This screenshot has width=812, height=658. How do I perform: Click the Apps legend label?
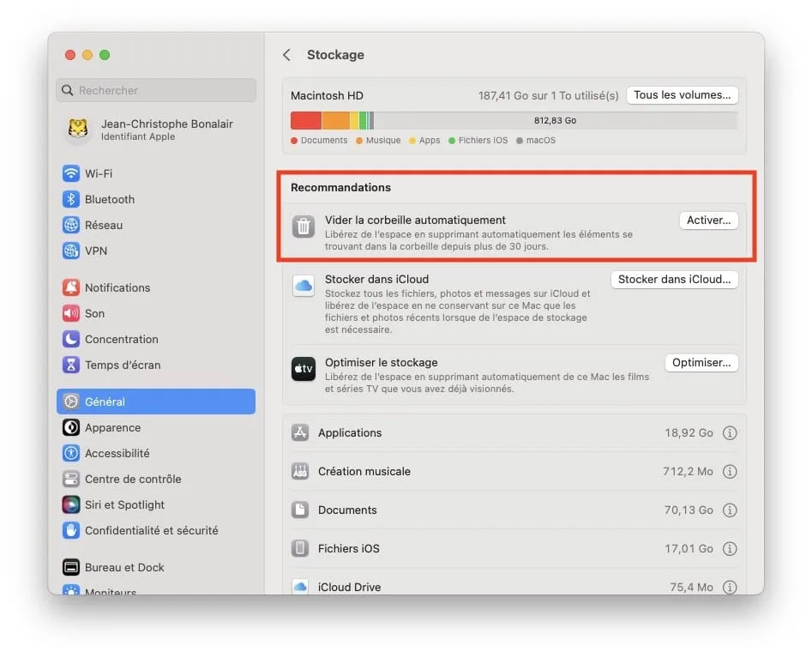(x=430, y=141)
